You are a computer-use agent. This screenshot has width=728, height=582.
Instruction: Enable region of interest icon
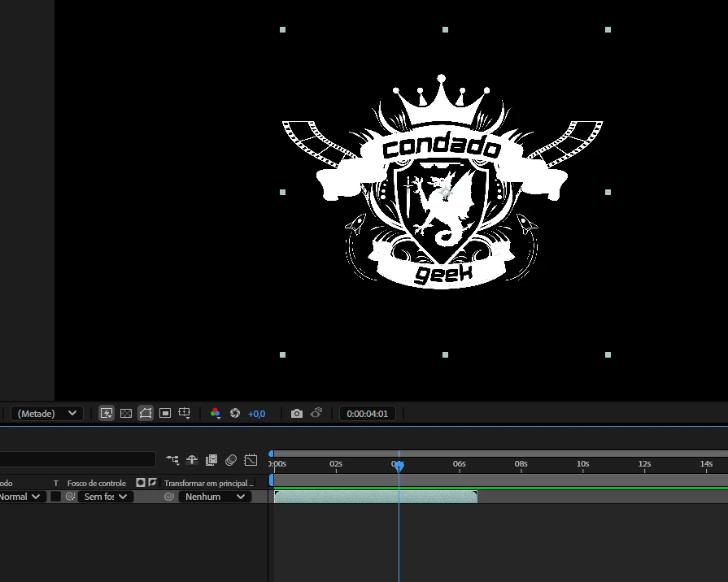tap(165, 413)
